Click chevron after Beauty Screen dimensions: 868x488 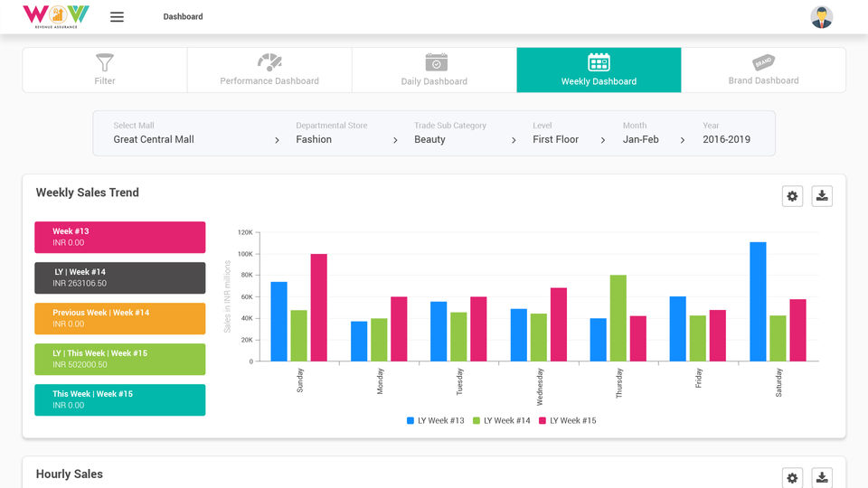514,141
